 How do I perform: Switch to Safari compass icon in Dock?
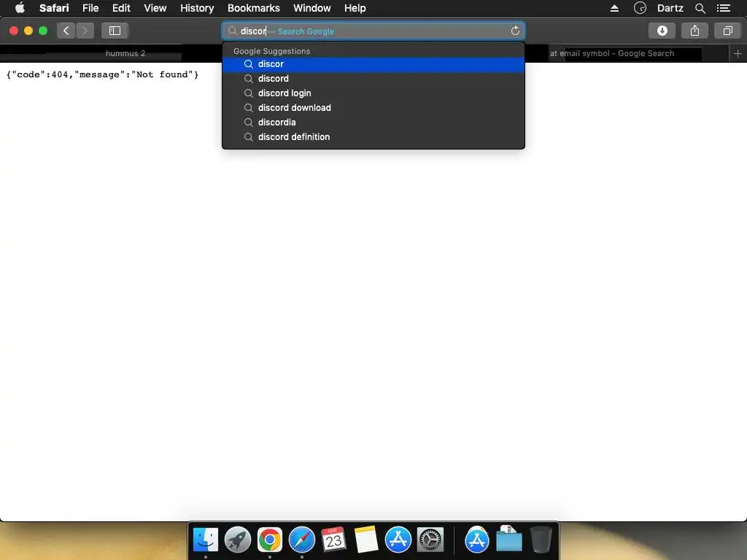tap(302, 540)
